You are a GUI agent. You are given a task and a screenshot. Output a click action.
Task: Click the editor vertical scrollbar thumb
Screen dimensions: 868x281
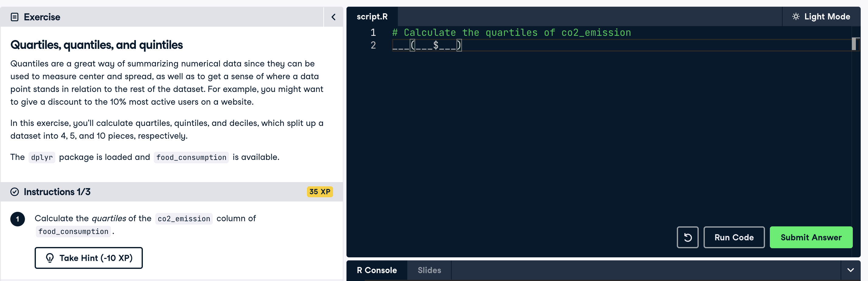click(x=853, y=44)
